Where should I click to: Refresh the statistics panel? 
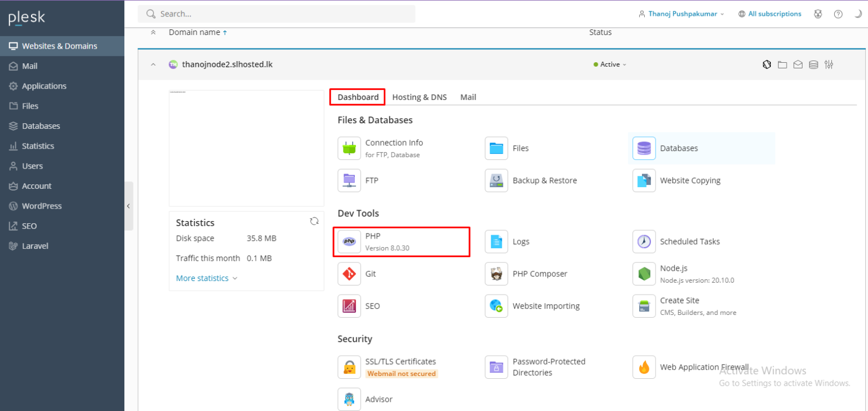pyautogui.click(x=314, y=222)
